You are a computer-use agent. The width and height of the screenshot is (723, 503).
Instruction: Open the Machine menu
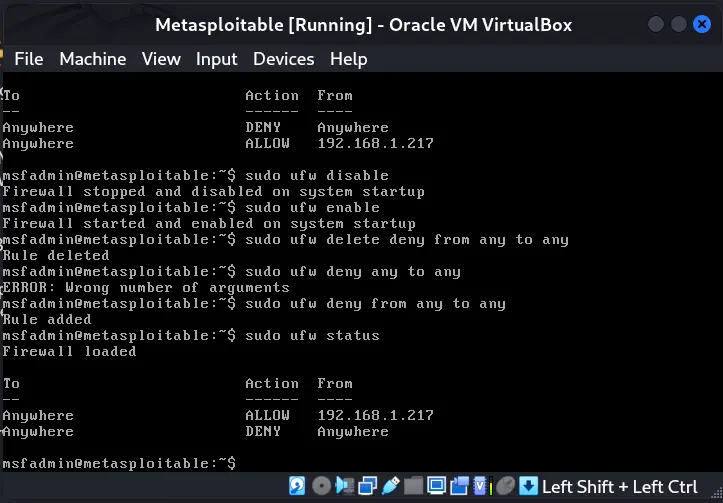pyautogui.click(x=93, y=59)
